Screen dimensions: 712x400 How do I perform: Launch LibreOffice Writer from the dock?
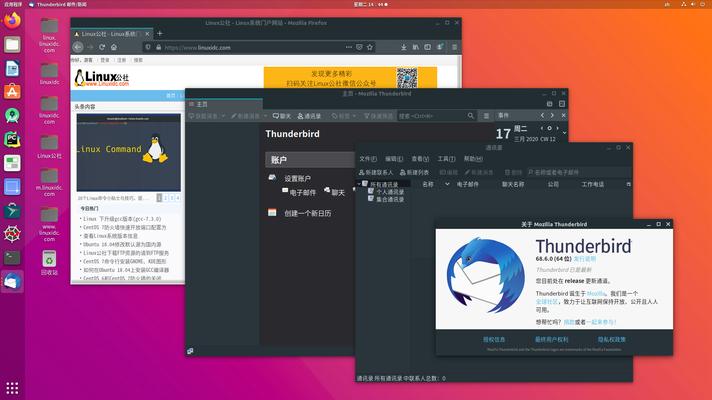(x=12, y=68)
